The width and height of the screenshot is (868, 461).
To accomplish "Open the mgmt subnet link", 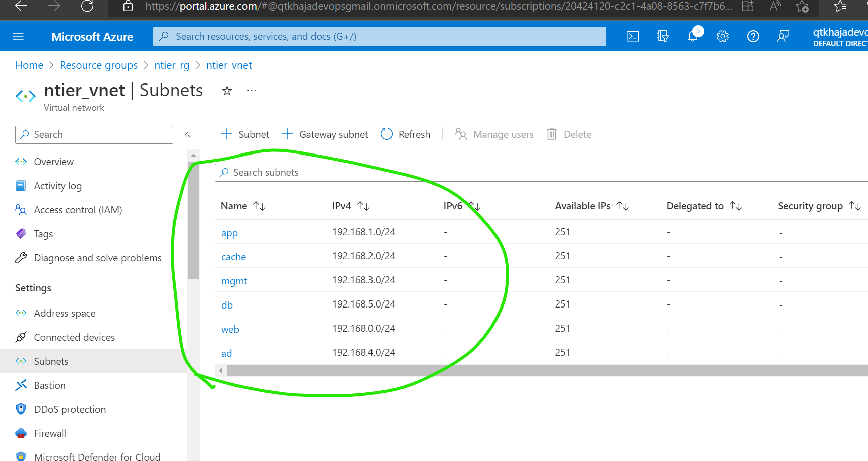I will pyautogui.click(x=234, y=281).
